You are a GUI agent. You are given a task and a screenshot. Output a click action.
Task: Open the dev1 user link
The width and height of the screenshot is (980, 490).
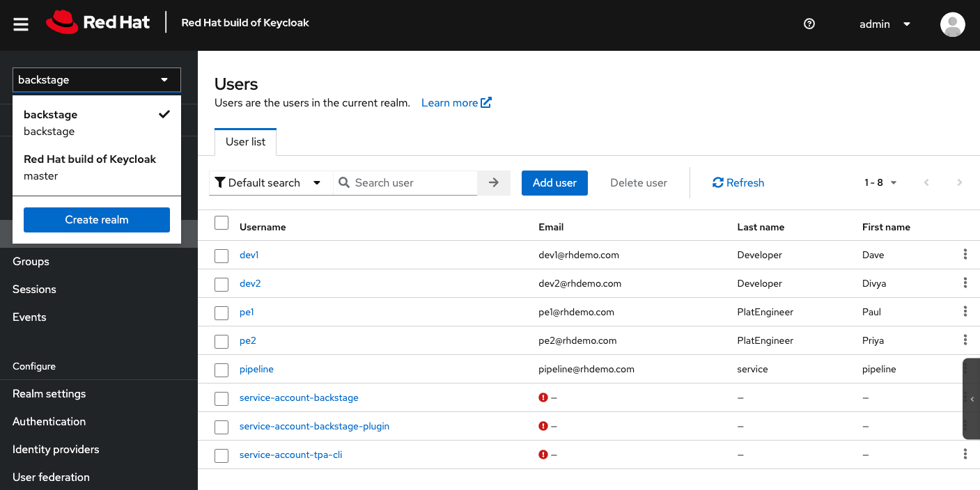[249, 255]
